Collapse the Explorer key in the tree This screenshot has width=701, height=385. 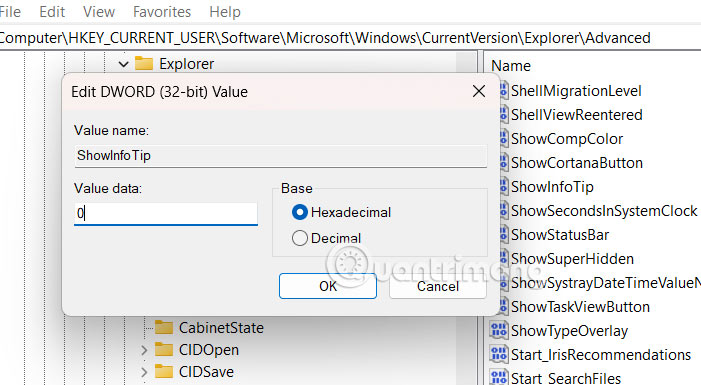[123, 64]
